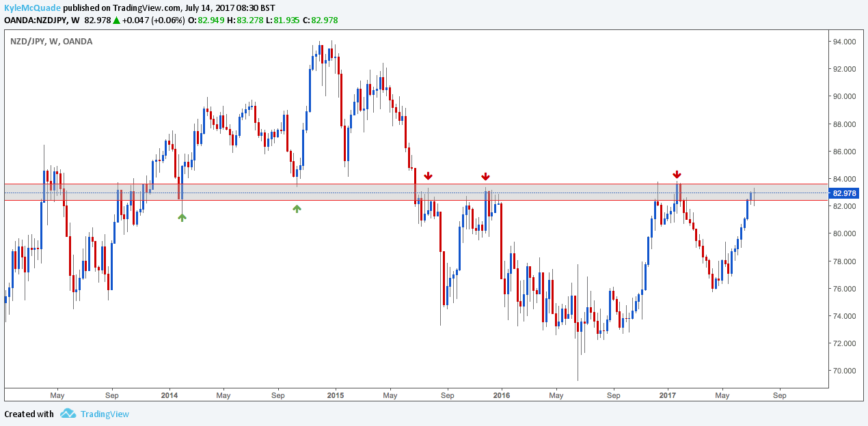Click the 84.000 price axis label
The height and width of the screenshot is (426, 868).
coord(845,179)
